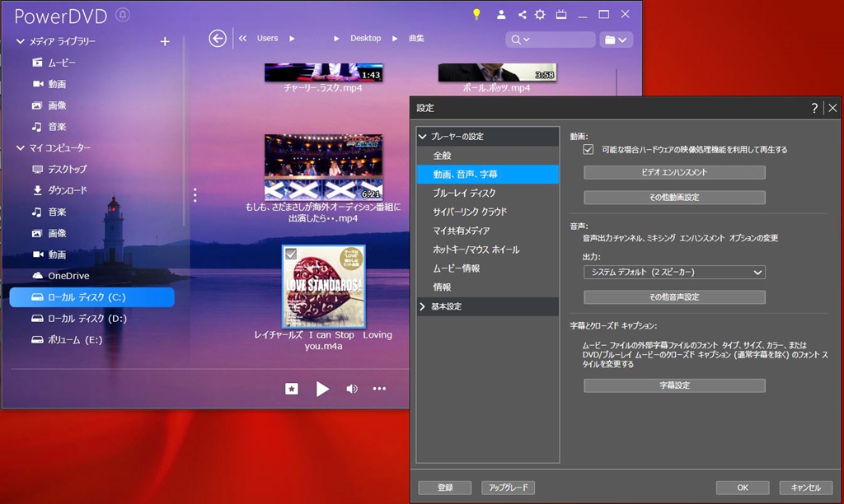Switch to TV mode icon
The image size is (844, 504).
click(560, 15)
